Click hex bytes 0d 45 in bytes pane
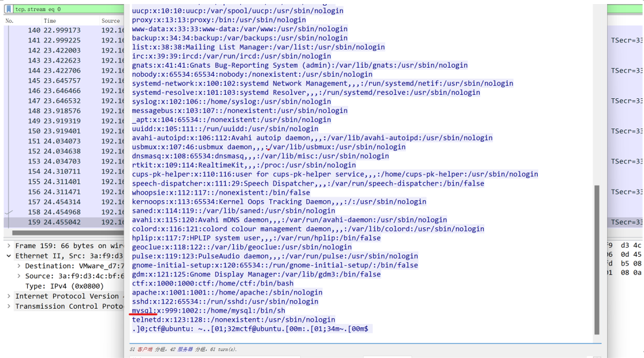Viewport: 644px width, 358px height. coord(631,254)
